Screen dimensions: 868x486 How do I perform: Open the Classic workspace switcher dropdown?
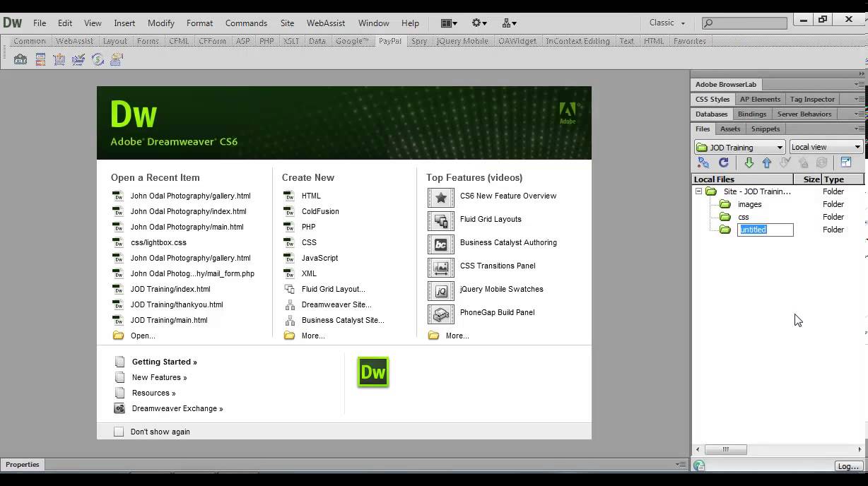(667, 23)
